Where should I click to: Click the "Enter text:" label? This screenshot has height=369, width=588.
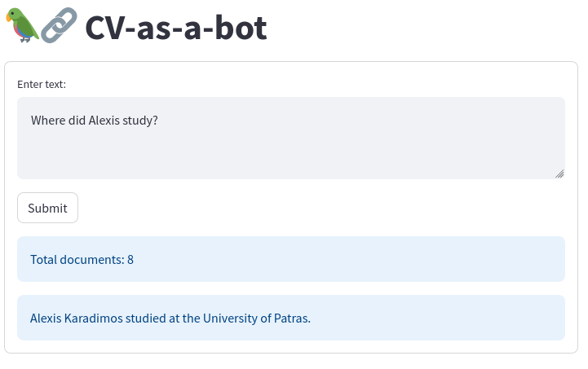42,84
